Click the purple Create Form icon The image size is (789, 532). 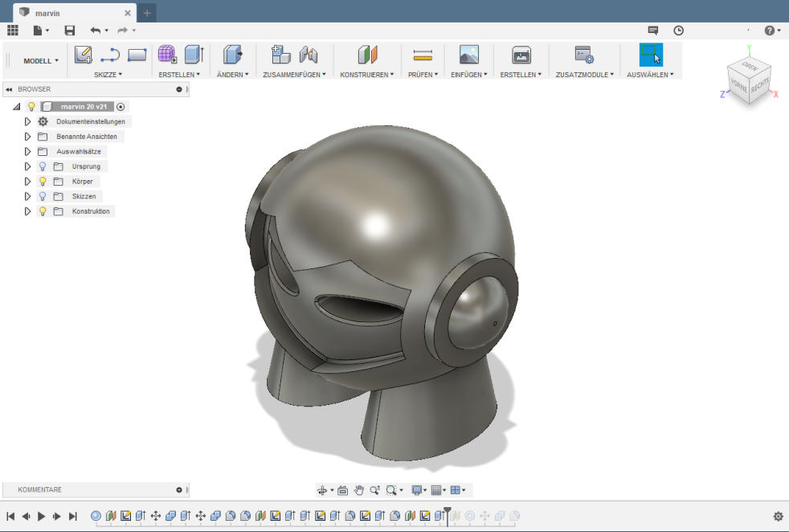coord(167,55)
